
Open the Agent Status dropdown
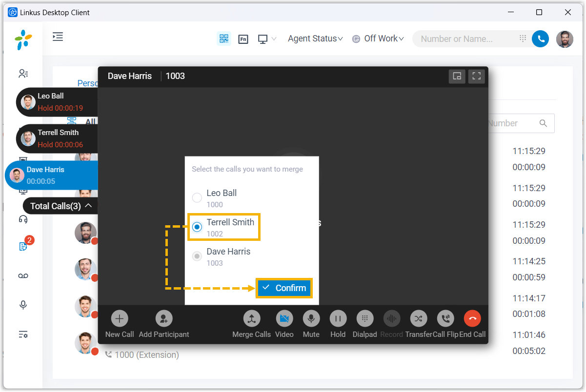point(315,39)
